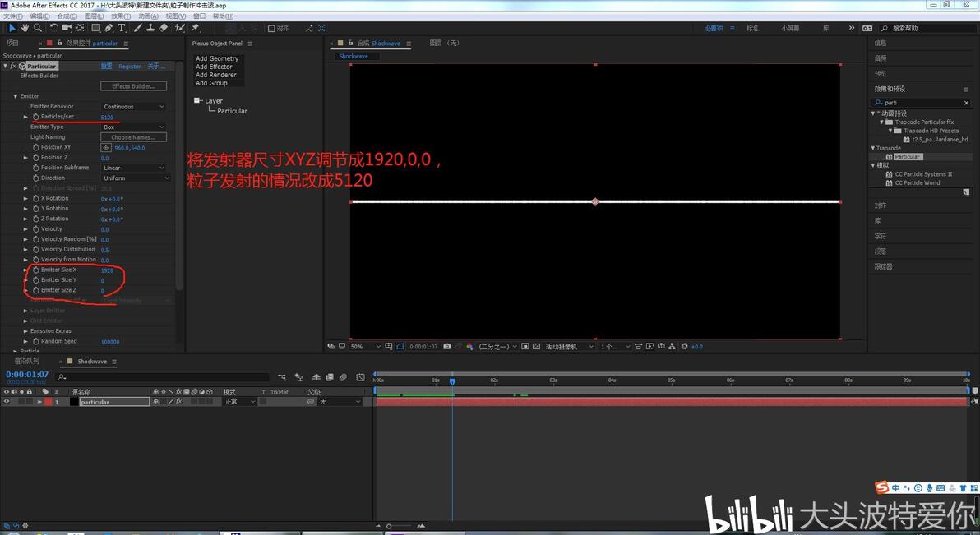Select the Eraser tool
This screenshot has height=535, width=980.
pos(164,28)
